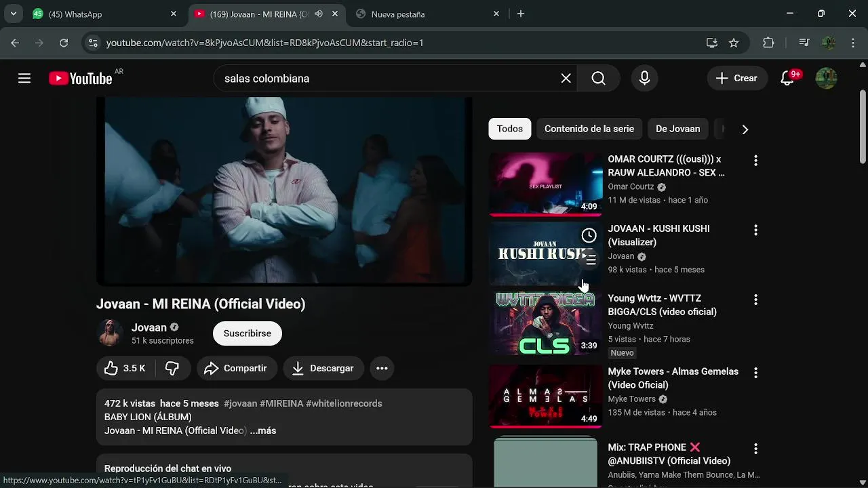Open options menu for OMAR COURTZ video

coord(755,161)
